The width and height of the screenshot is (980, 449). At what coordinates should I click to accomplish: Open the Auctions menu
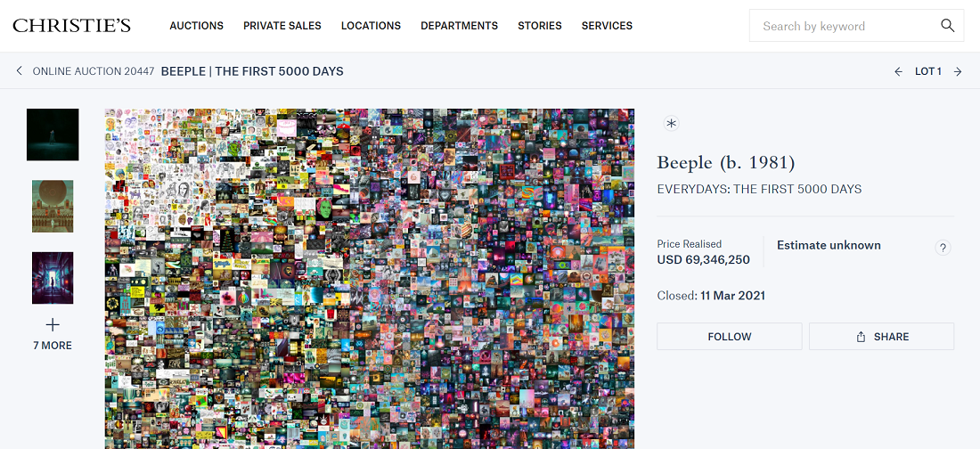pyautogui.click(x=196, y=26)
